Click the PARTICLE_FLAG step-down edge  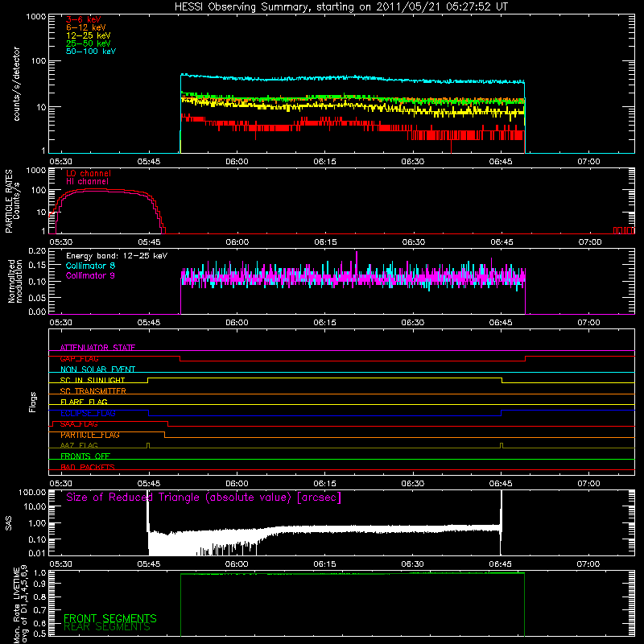165,435
